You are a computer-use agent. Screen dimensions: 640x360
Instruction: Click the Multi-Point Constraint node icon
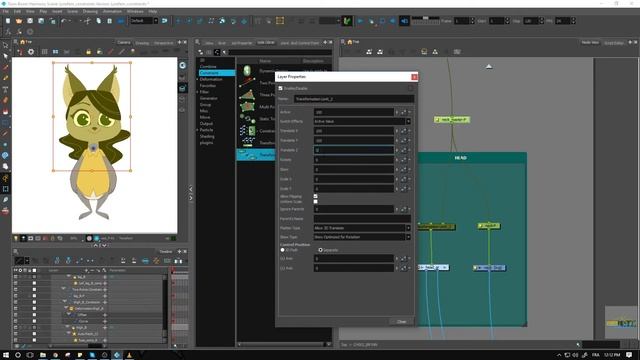[x=247, y=107]
